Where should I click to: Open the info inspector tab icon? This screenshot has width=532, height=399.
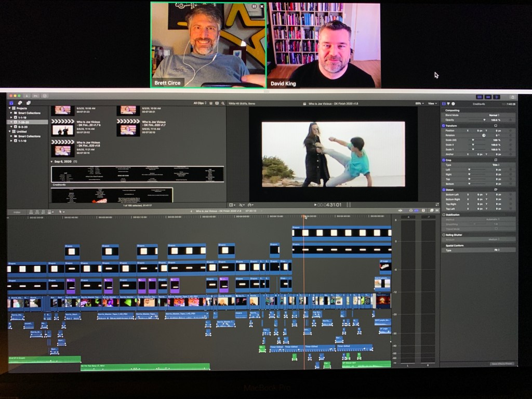pos(453,104)
